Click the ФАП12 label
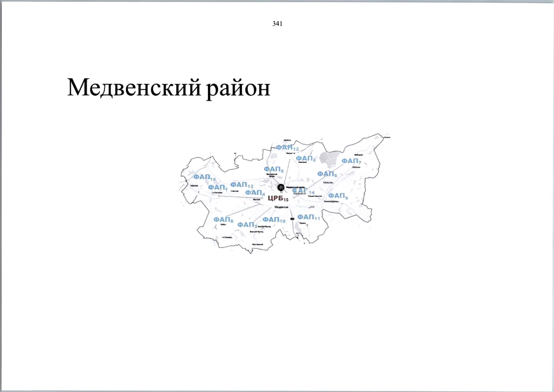 tap(287, 148)
